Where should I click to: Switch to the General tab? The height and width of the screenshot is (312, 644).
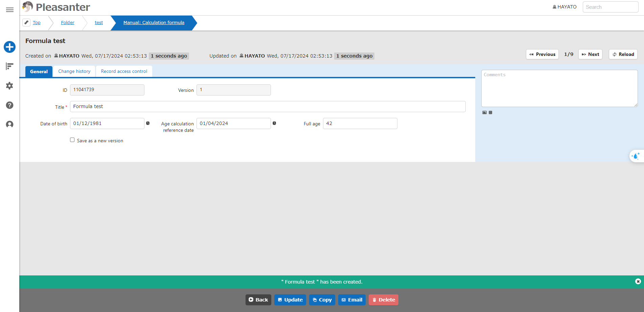tap(39, 71)
